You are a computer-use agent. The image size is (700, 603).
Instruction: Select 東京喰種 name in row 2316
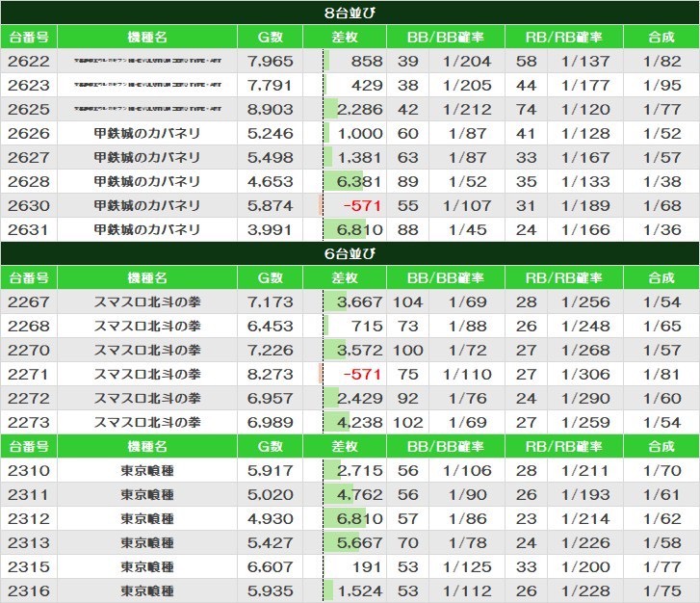coord(147,591)
